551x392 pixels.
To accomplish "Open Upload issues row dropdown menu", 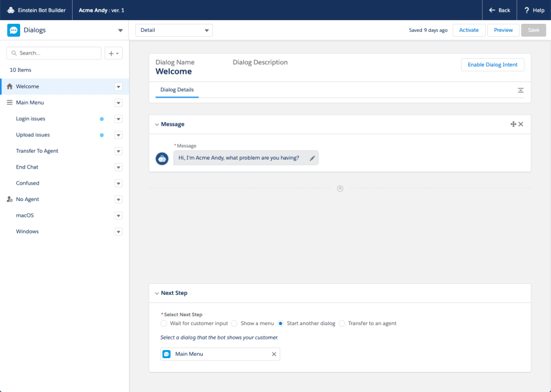I will point(118,135).
